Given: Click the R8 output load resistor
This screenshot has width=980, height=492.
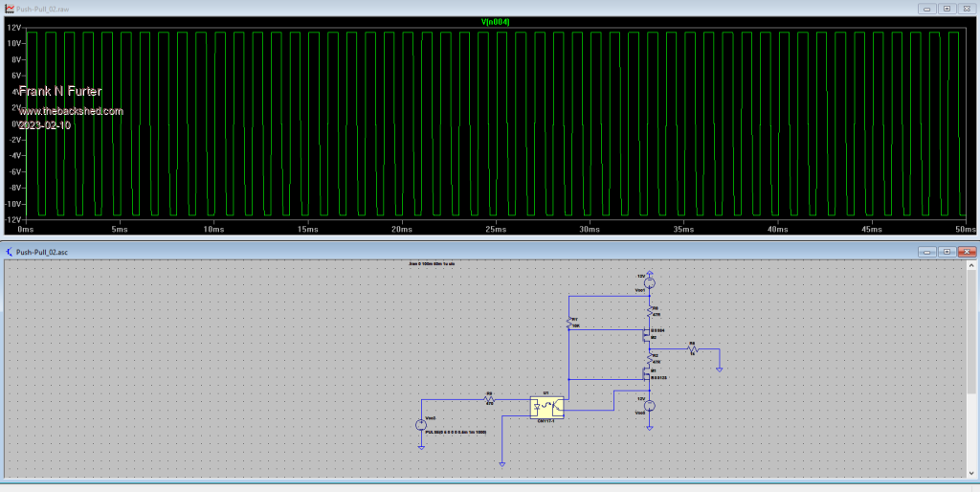Looking at the screenshot, I should (693, 349).
